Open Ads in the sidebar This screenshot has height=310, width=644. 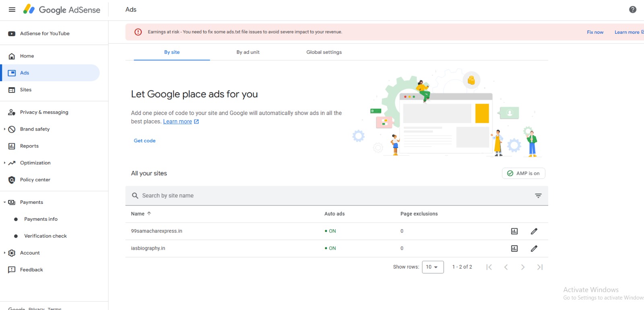51,73
